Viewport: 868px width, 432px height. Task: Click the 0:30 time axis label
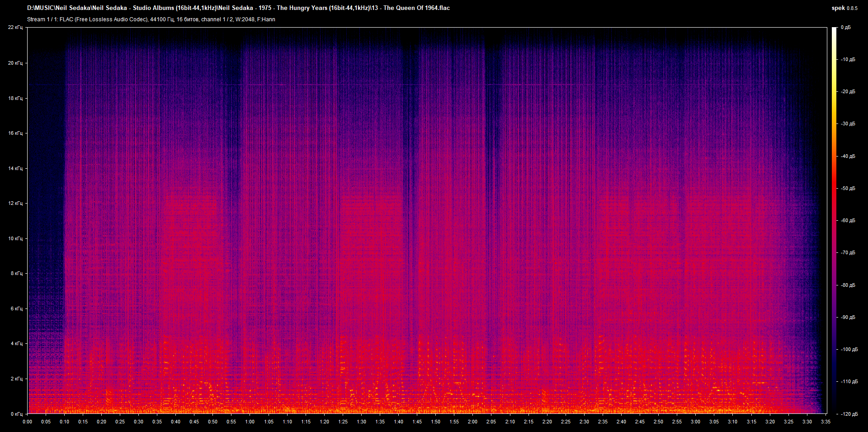pyautogui.click(x=139, y=422)
